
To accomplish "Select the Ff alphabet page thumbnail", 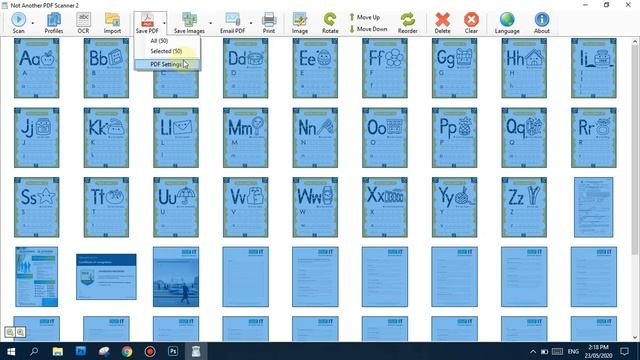I will pos(384,68).
